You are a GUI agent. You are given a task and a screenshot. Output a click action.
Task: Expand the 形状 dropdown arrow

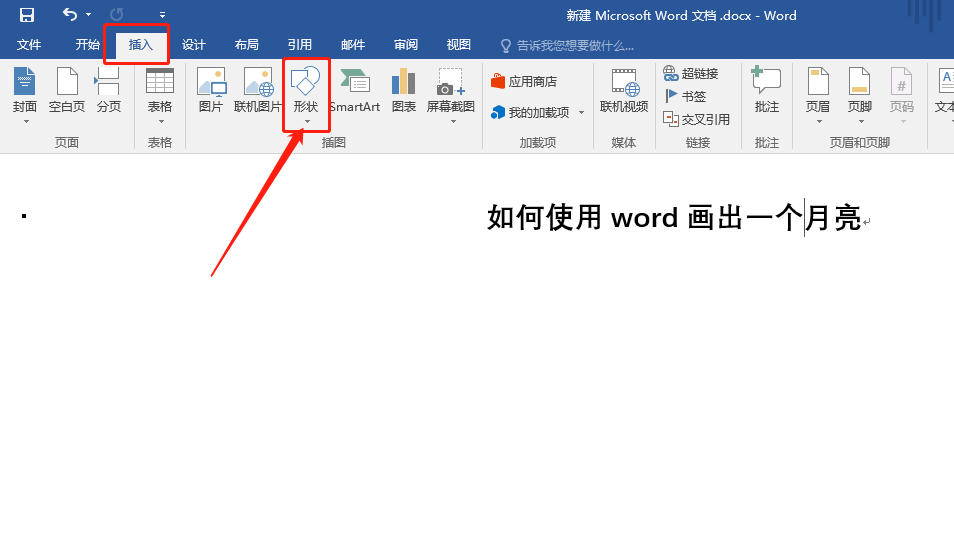coord(307,122)
